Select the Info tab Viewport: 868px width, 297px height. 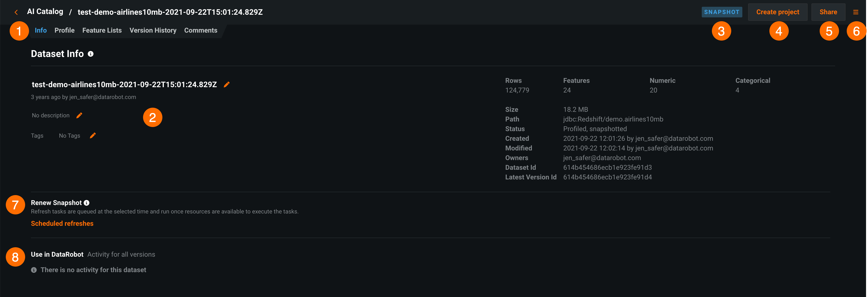(x=40, y=30)
